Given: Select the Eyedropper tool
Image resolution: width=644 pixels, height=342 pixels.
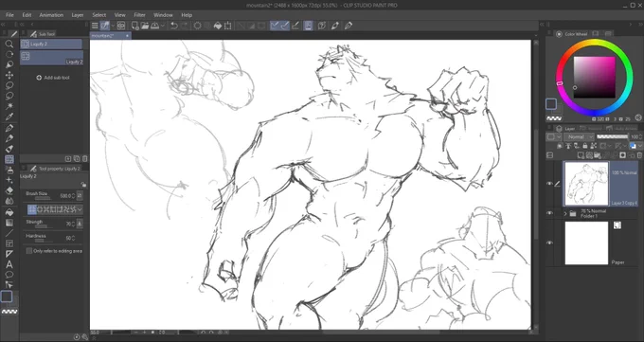Looking at the screenshot, I should [x=9, y=117].
